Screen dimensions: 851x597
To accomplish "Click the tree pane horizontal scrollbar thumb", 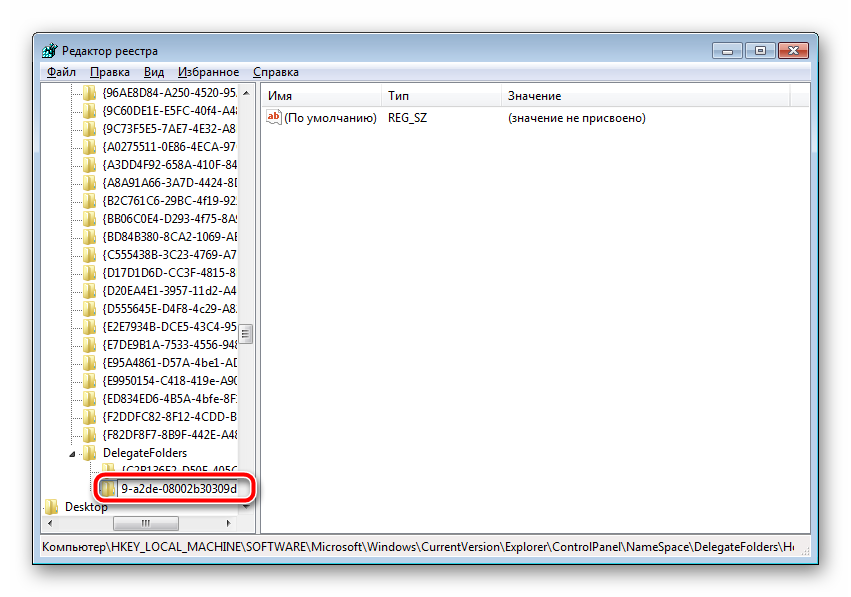I will [145, 523].
